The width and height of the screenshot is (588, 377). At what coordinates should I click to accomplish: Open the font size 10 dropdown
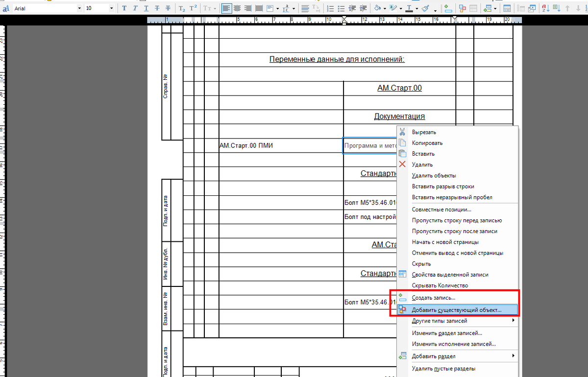(111, 8)
